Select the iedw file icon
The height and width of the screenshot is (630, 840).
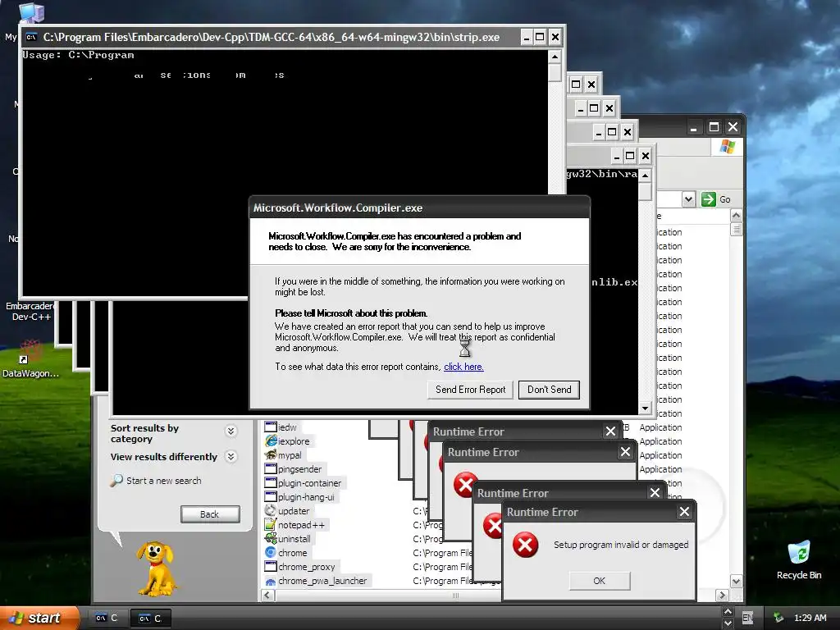[271, 427]
